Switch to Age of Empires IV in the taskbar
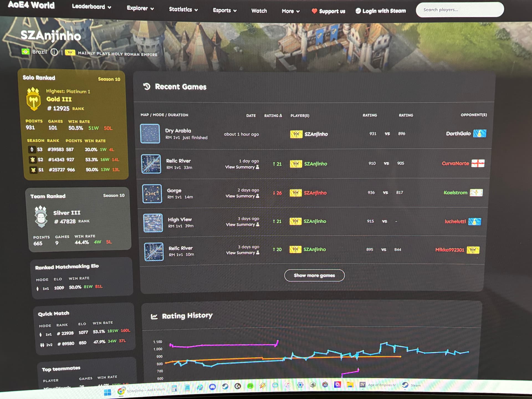This screenshot has width=532, height=399. point(378,385)
